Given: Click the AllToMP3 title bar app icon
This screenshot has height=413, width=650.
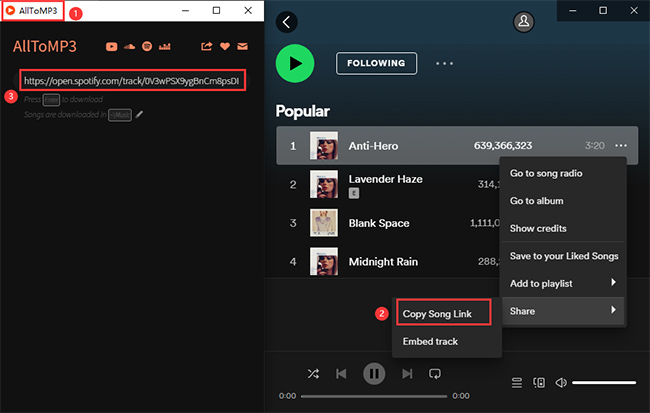Looking at the screenshot, I should (x=11, y=10).
